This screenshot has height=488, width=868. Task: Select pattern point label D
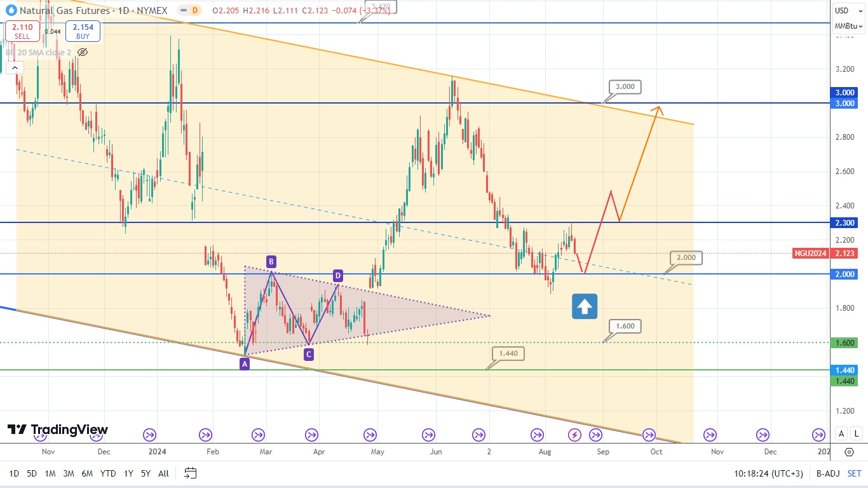pyautogui.click(x=338, y=276)
